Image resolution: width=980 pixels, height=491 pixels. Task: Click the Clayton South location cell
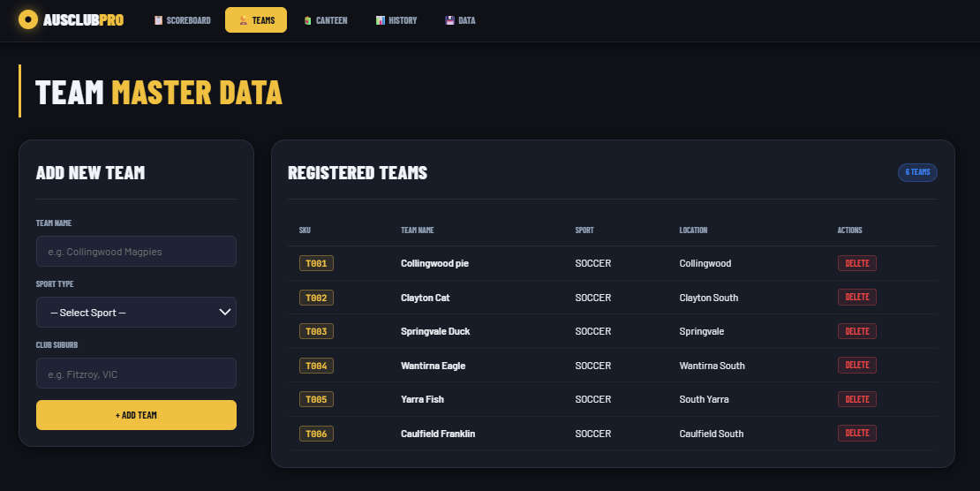click(x=709, y=298)
